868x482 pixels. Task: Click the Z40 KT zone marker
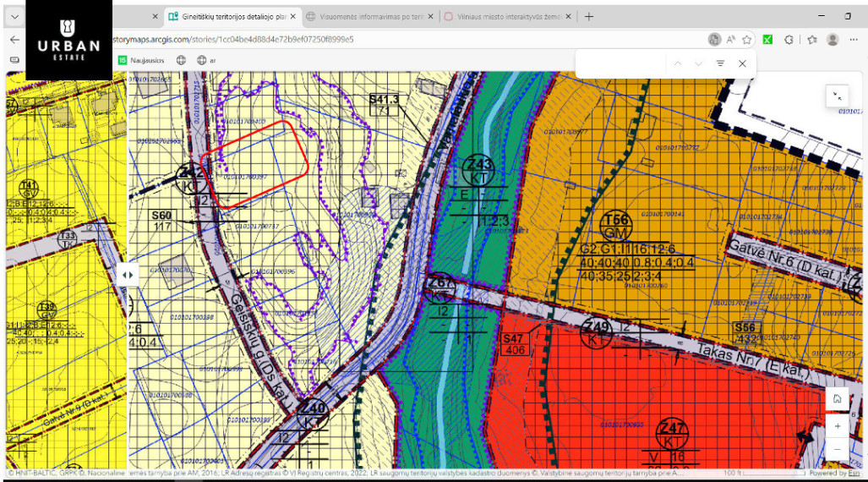(312, 414)
